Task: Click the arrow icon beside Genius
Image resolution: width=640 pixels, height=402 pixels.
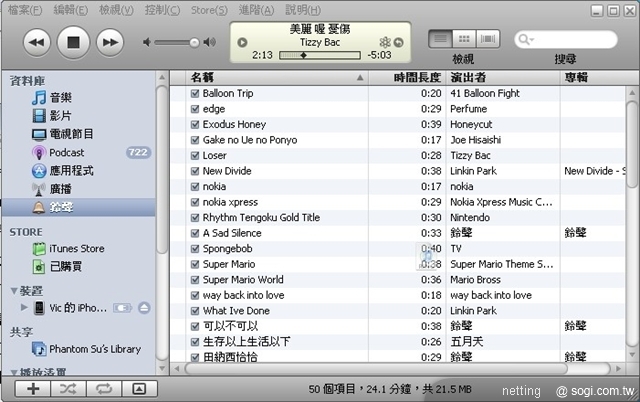Action: click(399, 42)
